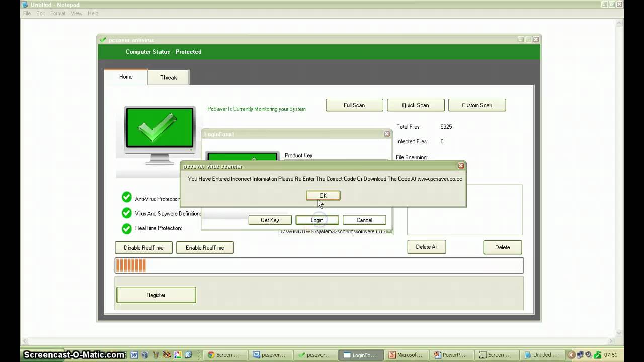Click the RealTime Protection green check icon

(x=127, y=228)
